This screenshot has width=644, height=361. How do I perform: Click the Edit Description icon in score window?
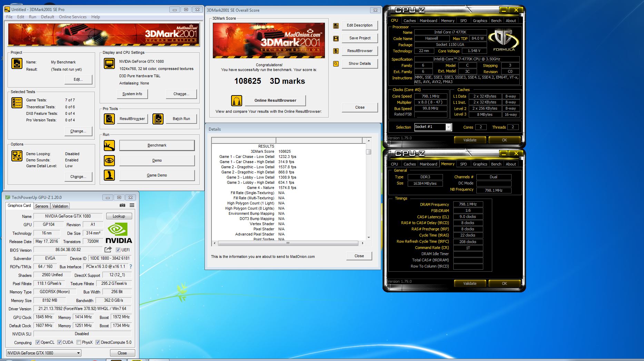pyautogui.click(x=336, y=26)
